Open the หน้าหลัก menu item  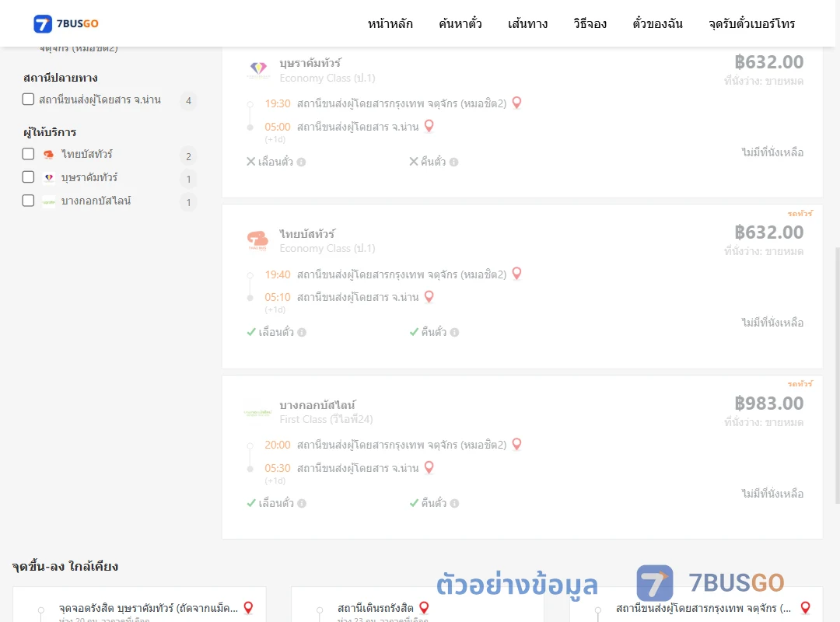pyautogui.click(x=390, y=23)
